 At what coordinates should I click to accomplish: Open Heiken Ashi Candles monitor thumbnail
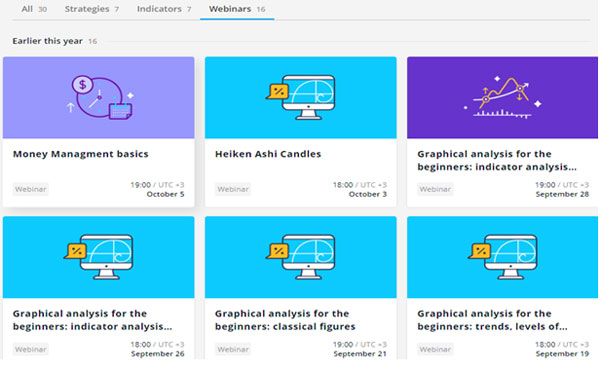300,98
